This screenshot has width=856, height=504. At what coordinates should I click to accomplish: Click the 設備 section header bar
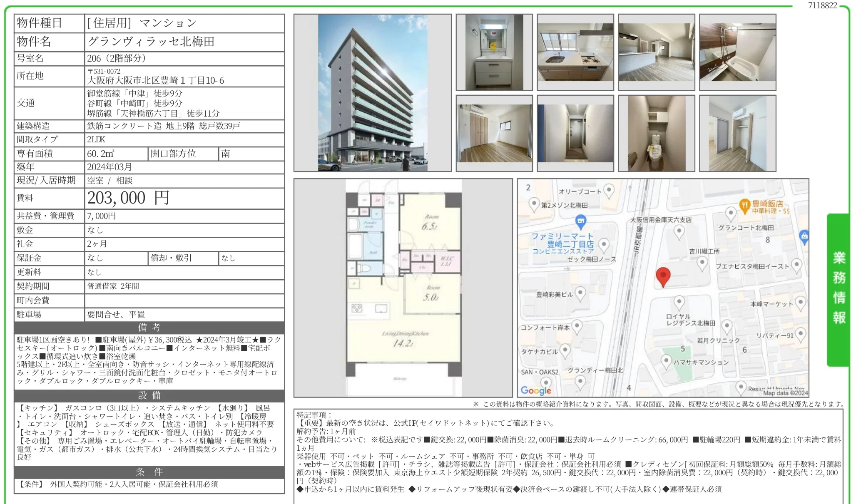pyautogui.click(x=149, y=395)
